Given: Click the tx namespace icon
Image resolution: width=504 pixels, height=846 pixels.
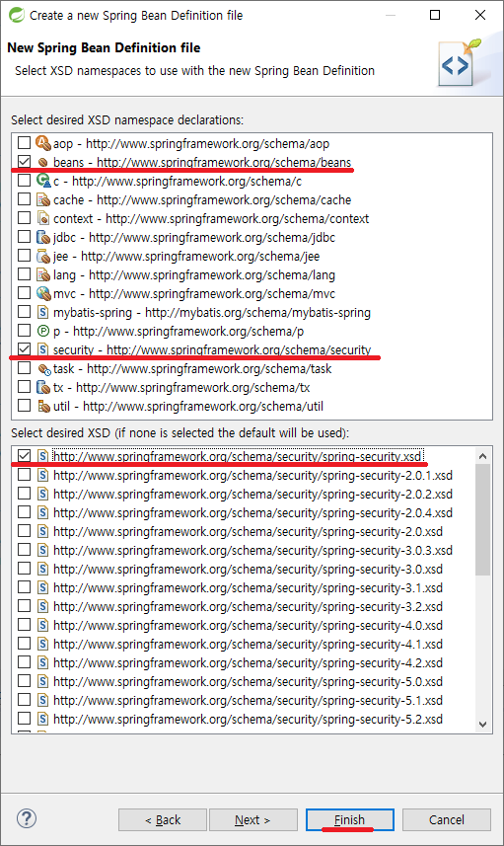Looking at the screenshot, I should click(43, 387).
